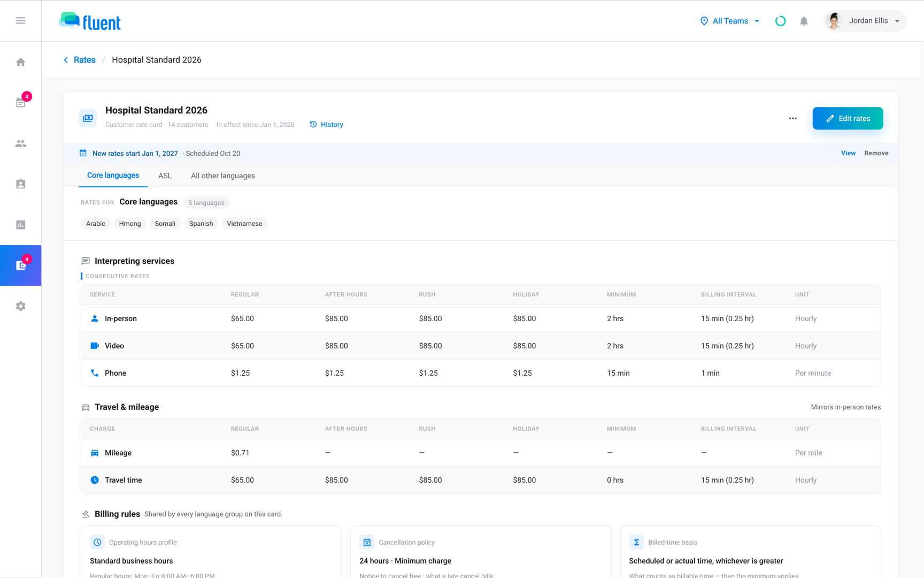Click the Fluent logo
Viewport: 924px width, 578px height.
click(90, 21)
